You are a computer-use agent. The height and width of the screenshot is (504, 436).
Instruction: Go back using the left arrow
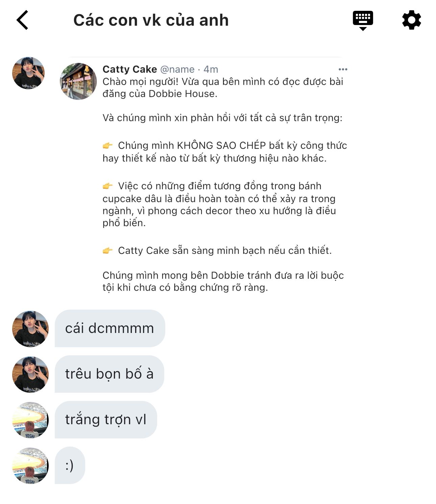click(22, 20)
